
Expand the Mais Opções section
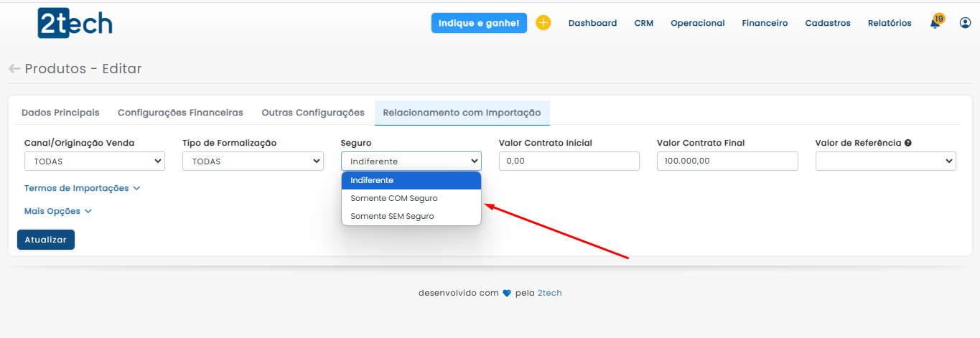58,211
